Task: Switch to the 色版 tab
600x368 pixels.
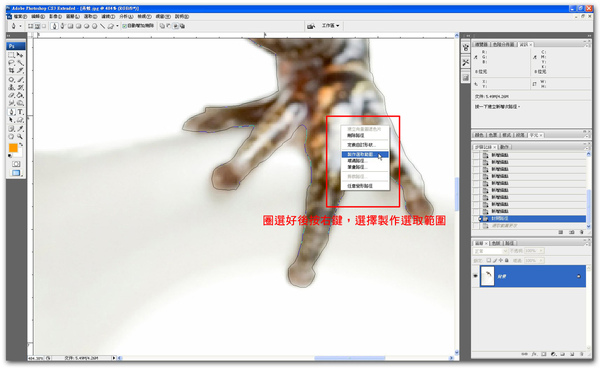Action: [496, 243]
